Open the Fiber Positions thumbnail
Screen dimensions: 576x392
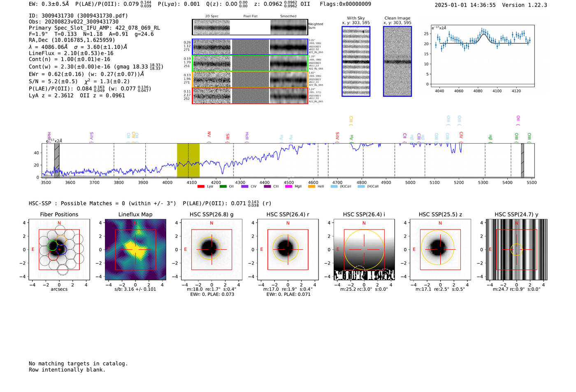(59, 250)
